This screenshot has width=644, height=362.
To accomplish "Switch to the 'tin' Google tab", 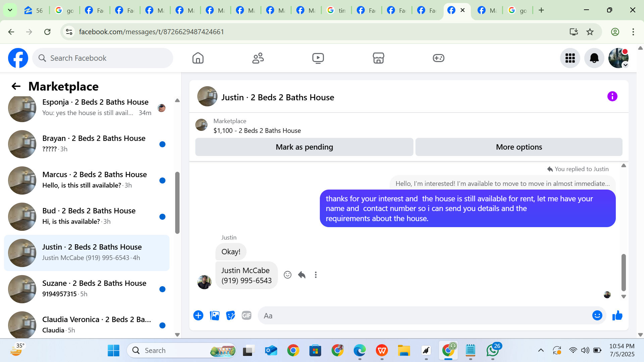I will click(336, 10).
